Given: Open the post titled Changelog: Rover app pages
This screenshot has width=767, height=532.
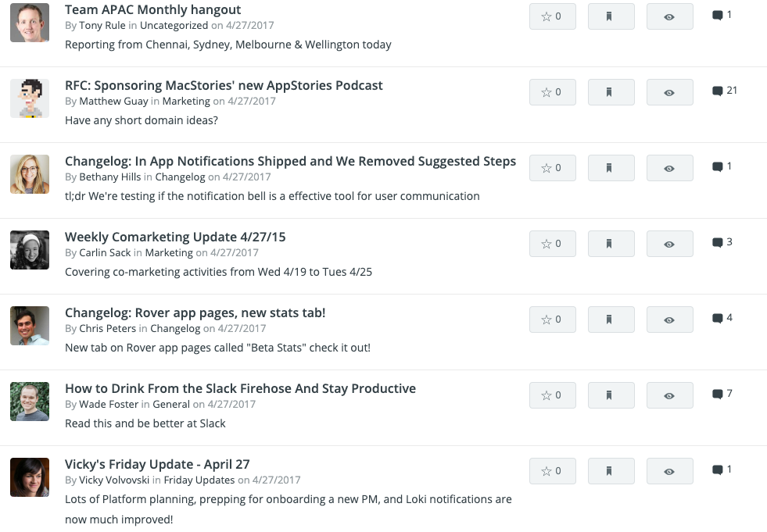Looking at the screenshot, I should (x=195, y=313).
